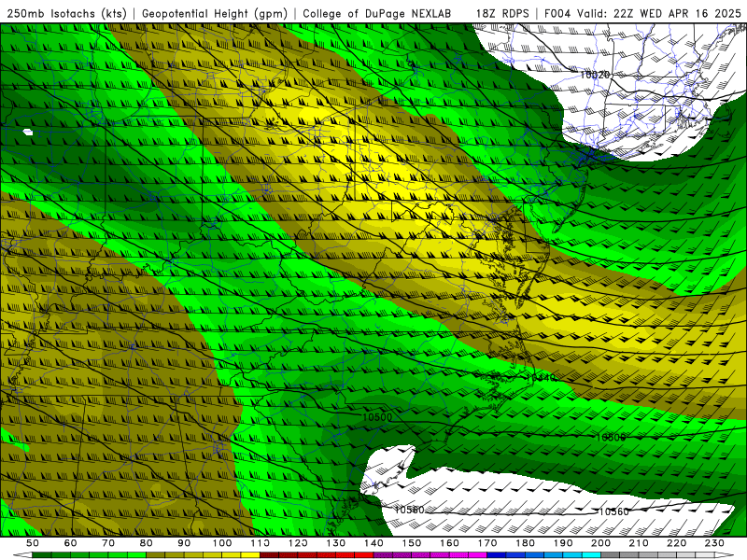Click the "250mb Isotachs (kts)" title text
This screenshot has width=747, height=560.
click(x=66, y=13)
